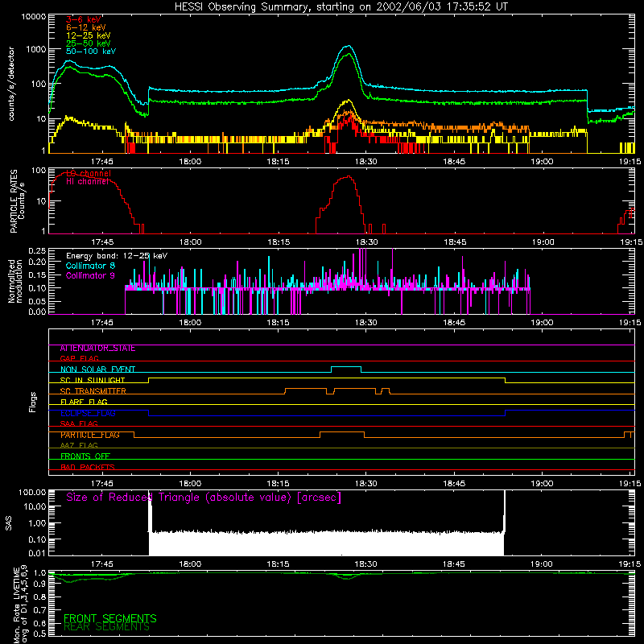This screenshot has height=644, width=644.
Task: Click the ATTENUATOR_STATE flag label
Action: pos(97,349)
